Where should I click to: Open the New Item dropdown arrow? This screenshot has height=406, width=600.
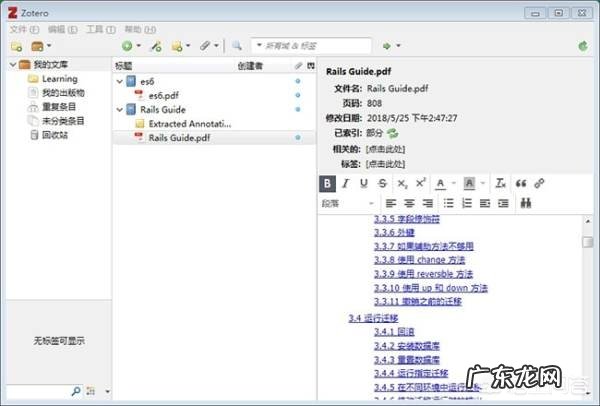139,46
